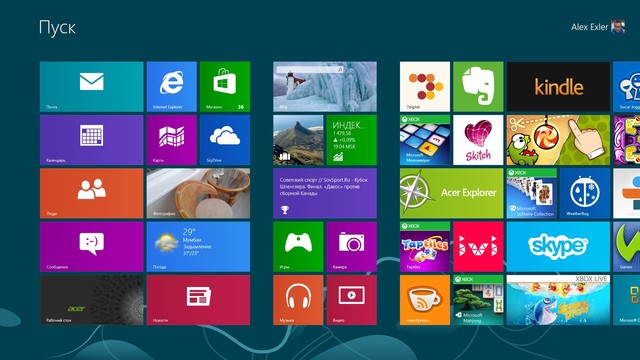The image size is (640, 360).
Task: Launch Internet Explorer tile
Action: (171, 87)
